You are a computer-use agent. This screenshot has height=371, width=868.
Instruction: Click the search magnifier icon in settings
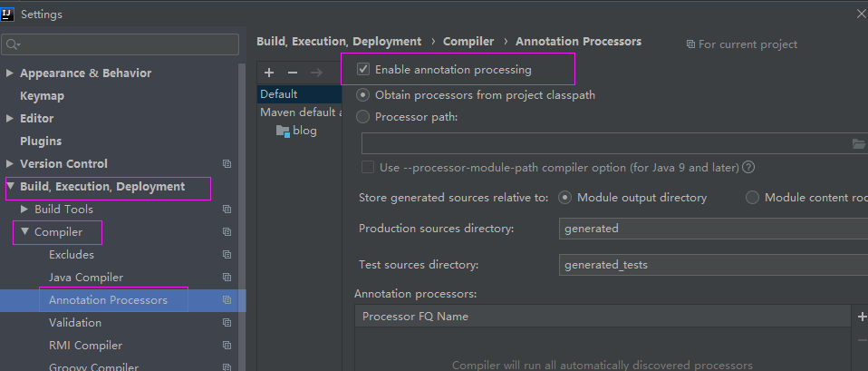(x=12, y=44)
